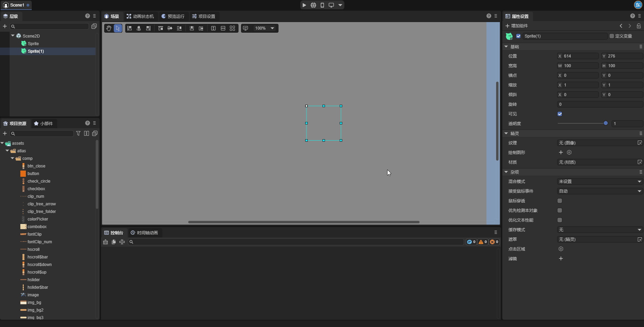
Task: Click the align left edges icon
Action: click(130, 28)
